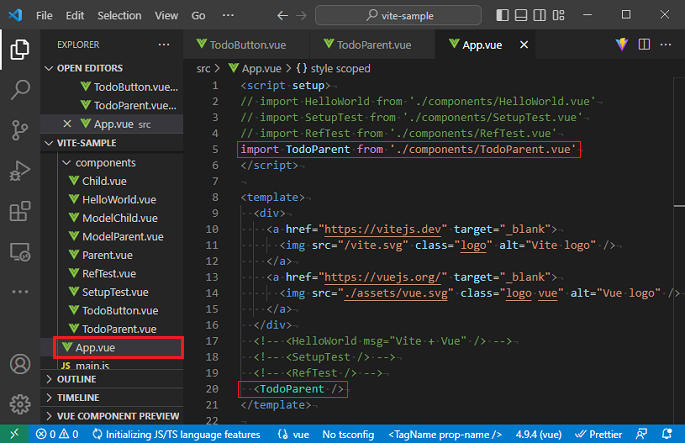Close App.vue in Open Editors list

67,124
